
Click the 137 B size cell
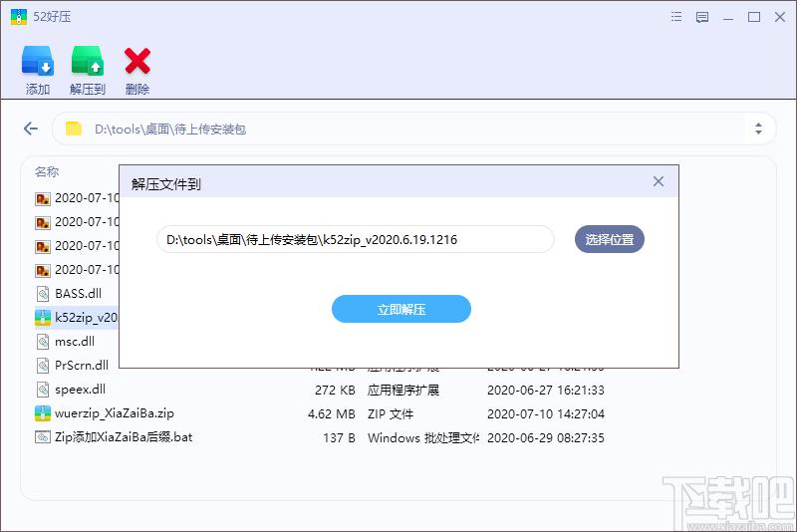pyautogui.click(x=339, y=437)
